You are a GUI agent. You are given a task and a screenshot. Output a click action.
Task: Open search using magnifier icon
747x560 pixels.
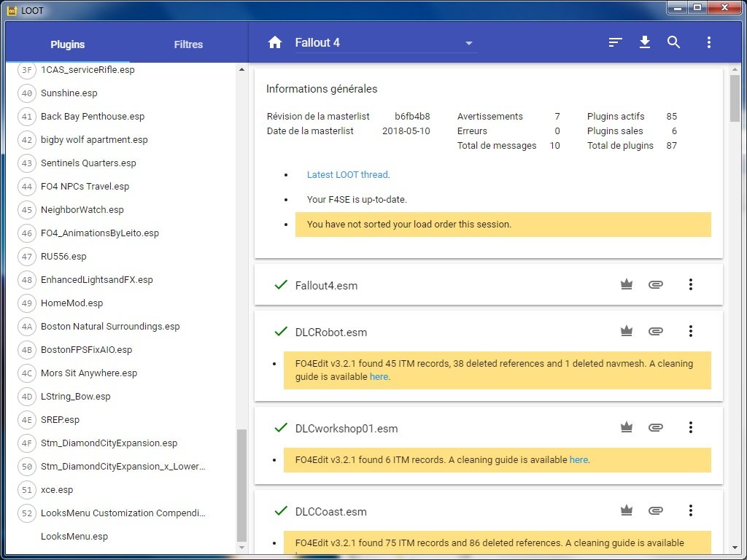pos(673,42)
